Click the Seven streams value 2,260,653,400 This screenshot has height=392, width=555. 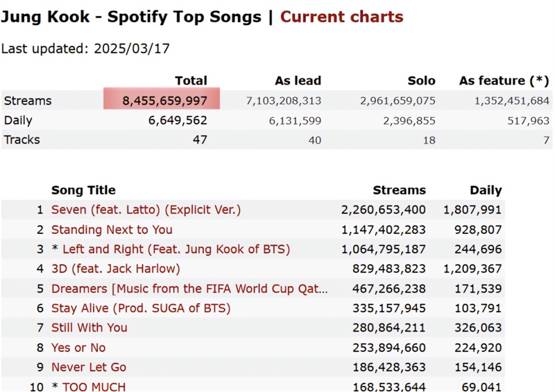pos(384,210)
